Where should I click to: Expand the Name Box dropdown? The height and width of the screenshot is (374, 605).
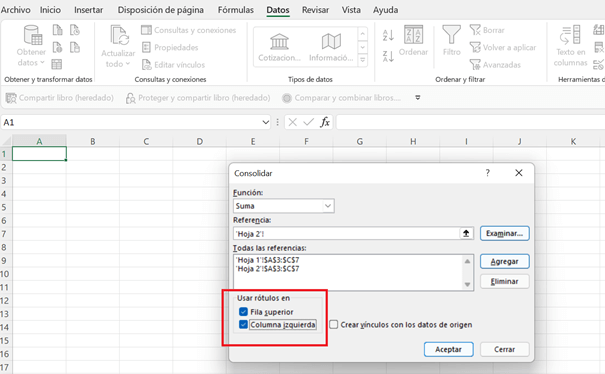click(265, 122)
